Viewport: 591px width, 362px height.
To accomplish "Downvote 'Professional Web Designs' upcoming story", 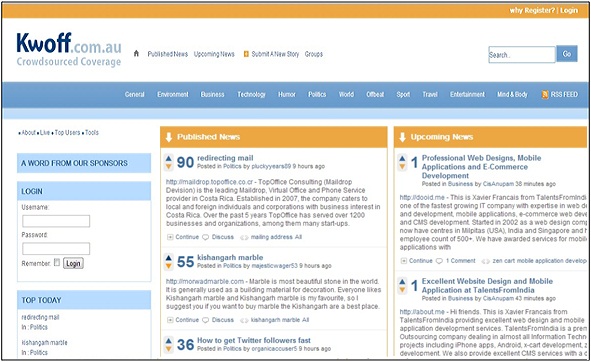I will (402, 166).
